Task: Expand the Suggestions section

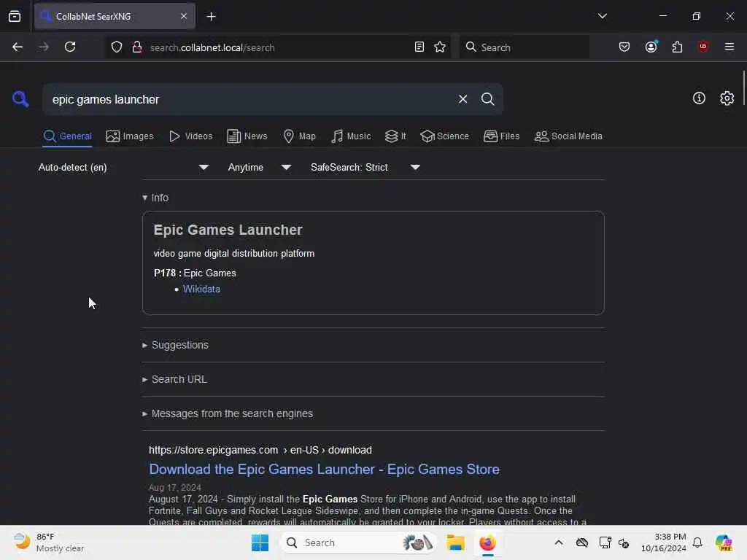Action: (x=175, y=345)
